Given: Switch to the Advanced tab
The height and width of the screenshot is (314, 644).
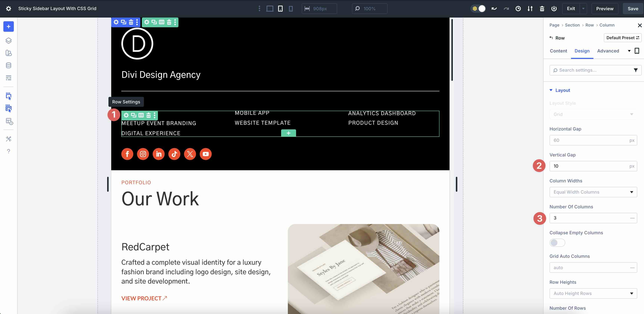Looking at the screenshot, I should tap(608, 51).
